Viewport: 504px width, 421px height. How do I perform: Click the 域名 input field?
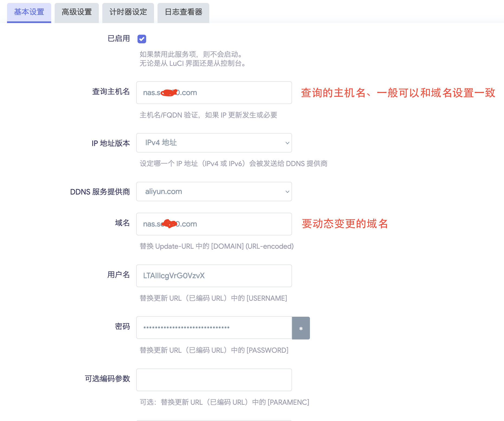pos(214,224)
